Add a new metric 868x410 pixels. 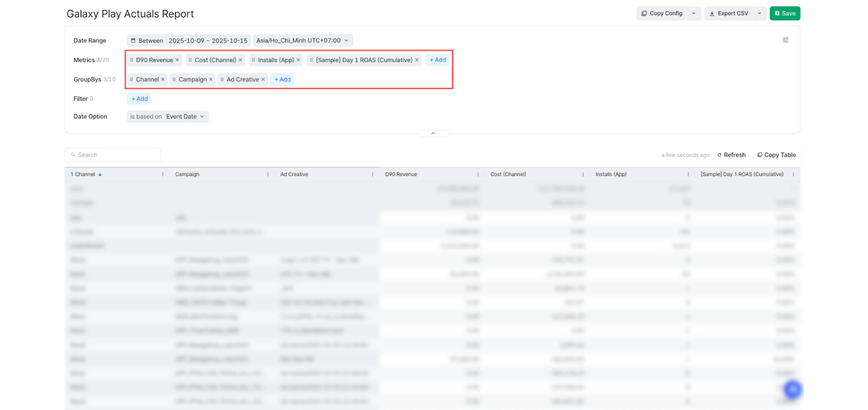pos(438,60)
